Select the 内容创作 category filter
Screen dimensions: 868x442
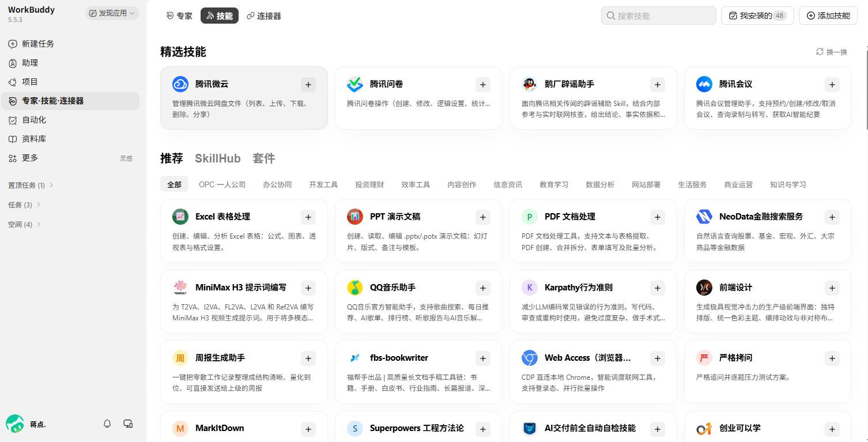462,184
